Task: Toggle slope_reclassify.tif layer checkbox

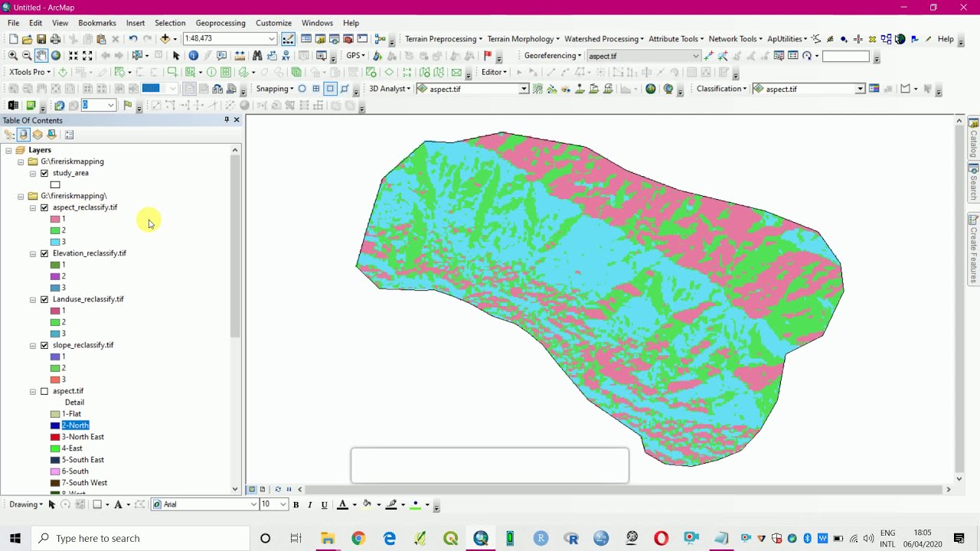Action: (44, 345)
